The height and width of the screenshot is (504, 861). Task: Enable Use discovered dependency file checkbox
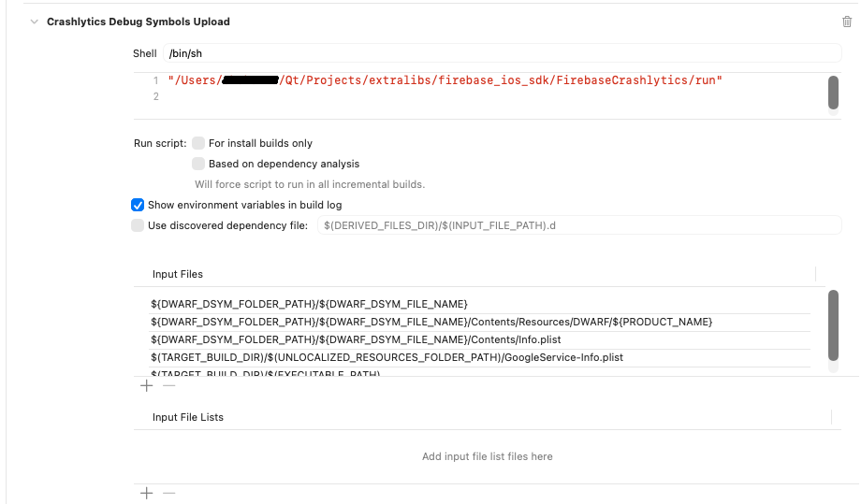point(139,225)
